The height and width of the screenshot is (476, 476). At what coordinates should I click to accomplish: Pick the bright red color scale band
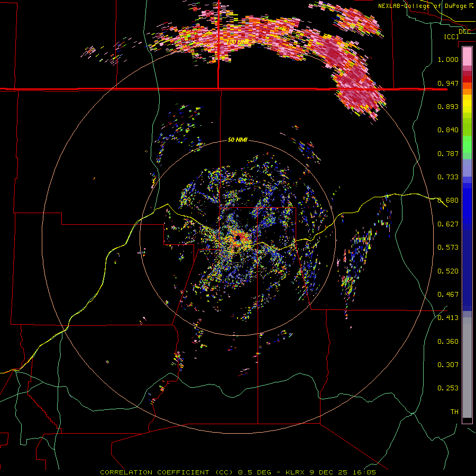point(467,79)
